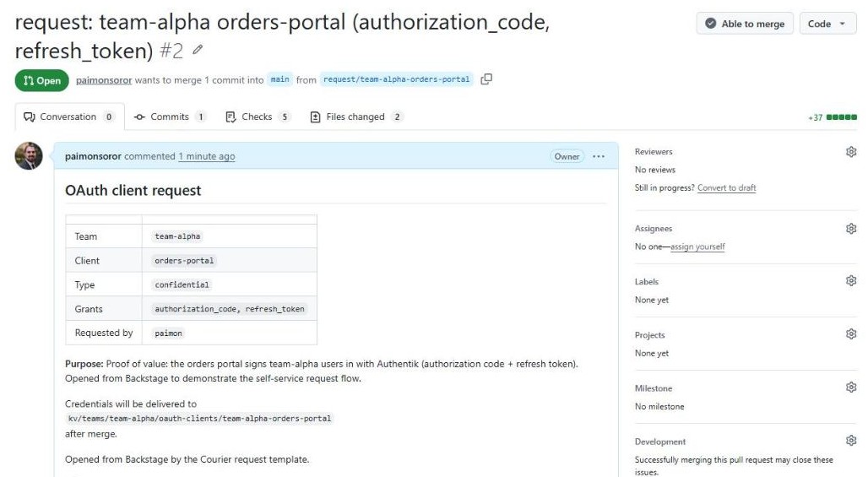
Task: Click the Reviewers sidebar heading
Action: click(654, 152)
